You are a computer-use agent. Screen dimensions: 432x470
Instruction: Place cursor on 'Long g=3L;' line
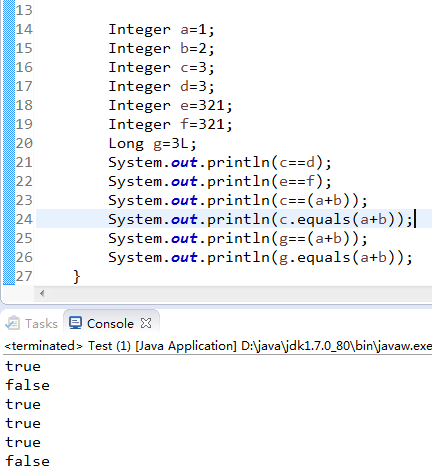pos(152,144)
